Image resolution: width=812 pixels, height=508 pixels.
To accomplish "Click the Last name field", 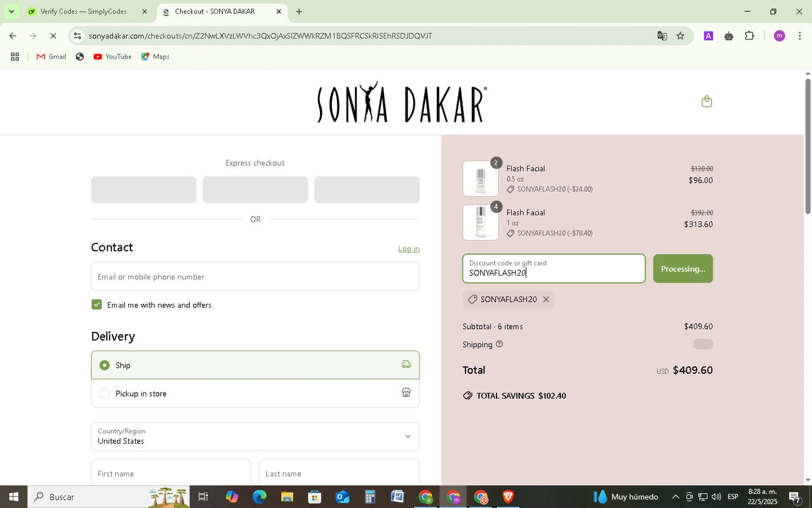I will 339,473.
